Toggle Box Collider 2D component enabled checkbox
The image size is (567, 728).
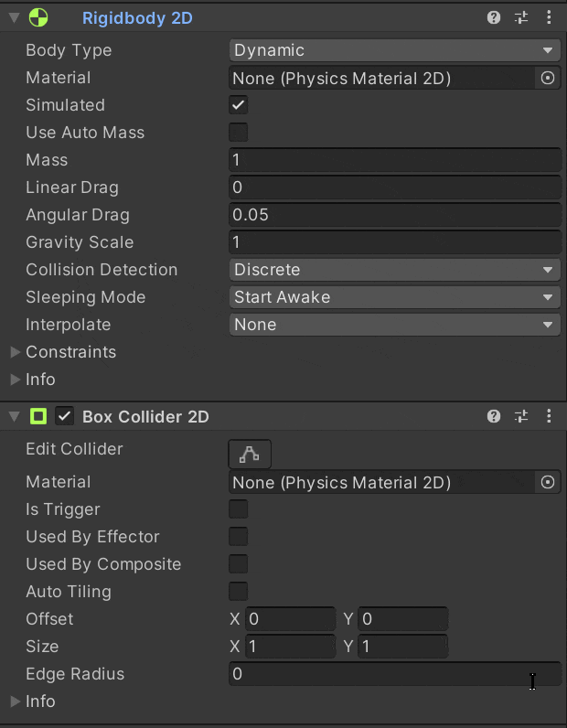tap(65, 416)
